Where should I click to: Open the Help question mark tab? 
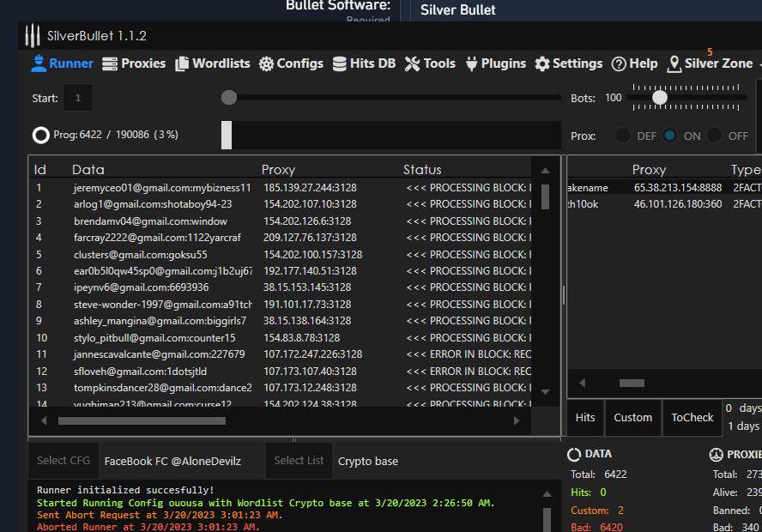(x=634, y=63)
